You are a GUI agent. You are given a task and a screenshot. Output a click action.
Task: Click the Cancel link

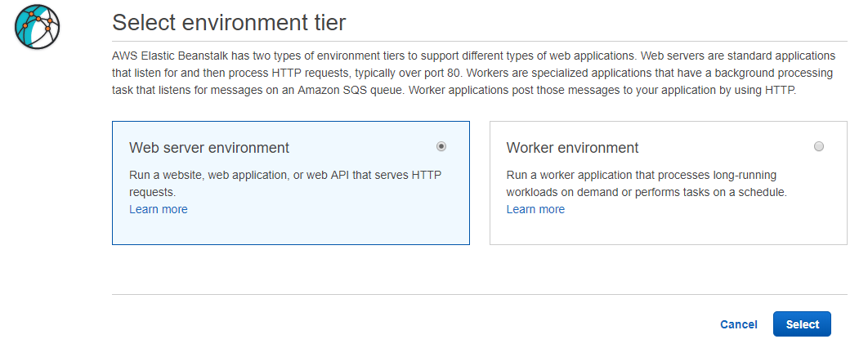point(739,324)
